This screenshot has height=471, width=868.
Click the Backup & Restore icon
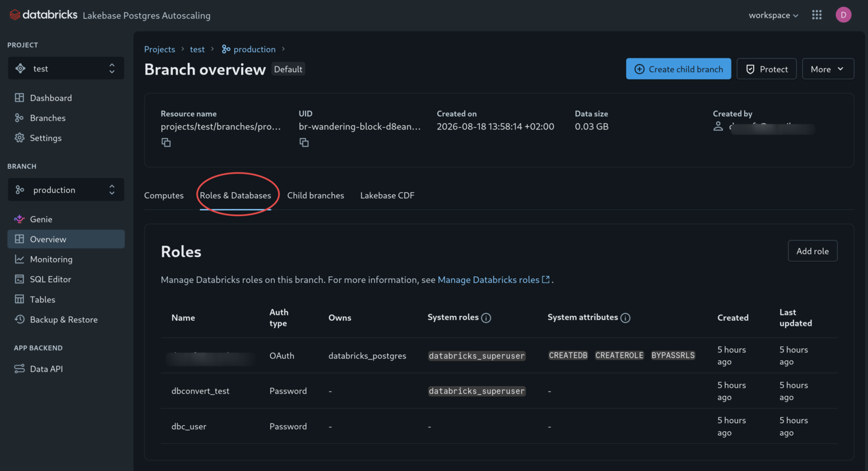pyautogui.click(x=19, y=320)
